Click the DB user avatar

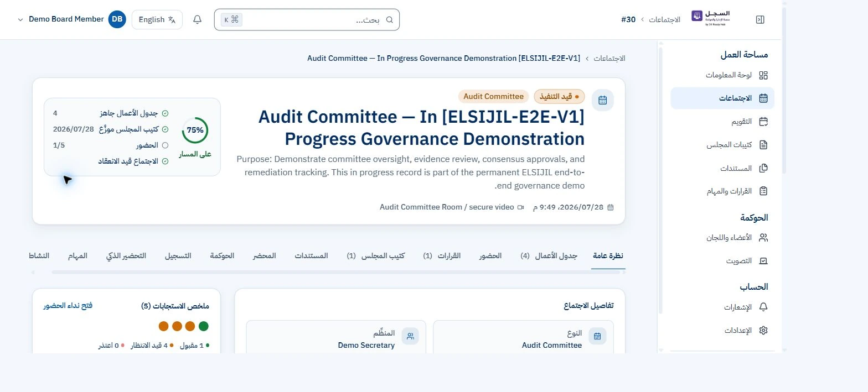pos(117,19)
